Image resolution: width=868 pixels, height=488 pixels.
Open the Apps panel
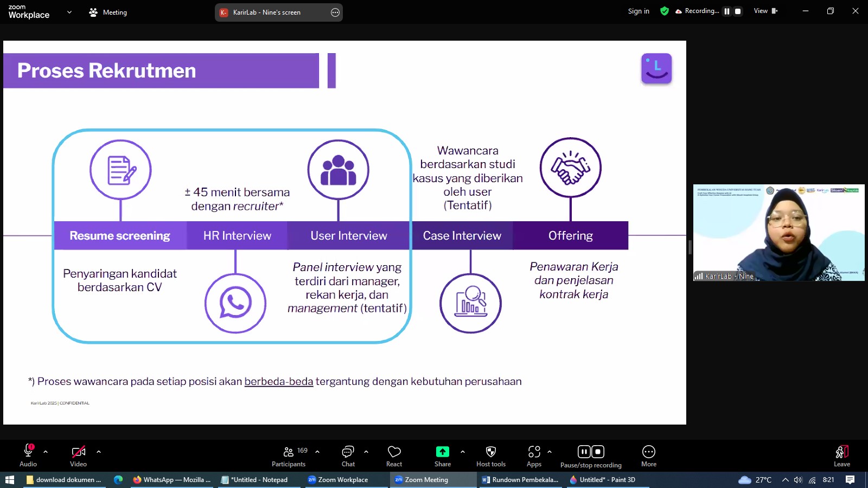(534, 456)
